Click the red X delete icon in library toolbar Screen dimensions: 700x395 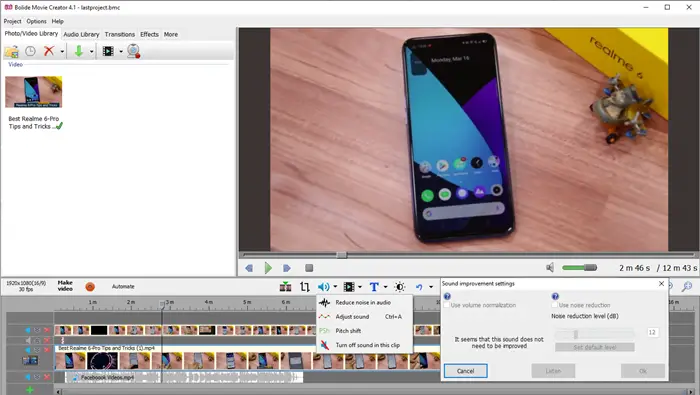(49, 51)
